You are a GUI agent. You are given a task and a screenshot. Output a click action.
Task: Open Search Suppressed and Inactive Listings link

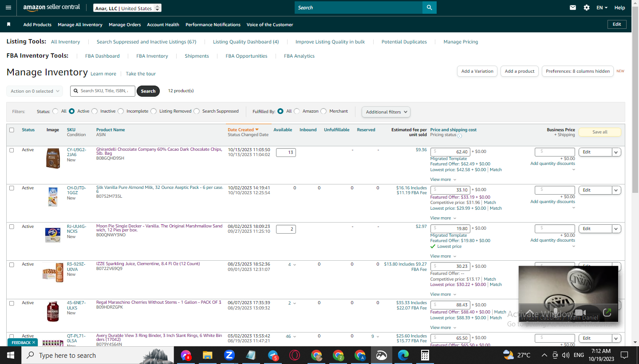(x=146, y=42)
